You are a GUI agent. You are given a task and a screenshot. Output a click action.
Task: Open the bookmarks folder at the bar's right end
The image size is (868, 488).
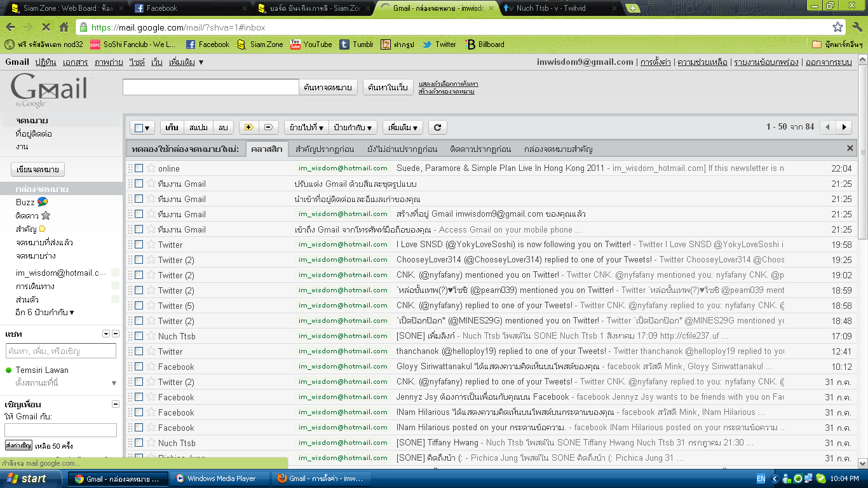[x=837, y=44]
